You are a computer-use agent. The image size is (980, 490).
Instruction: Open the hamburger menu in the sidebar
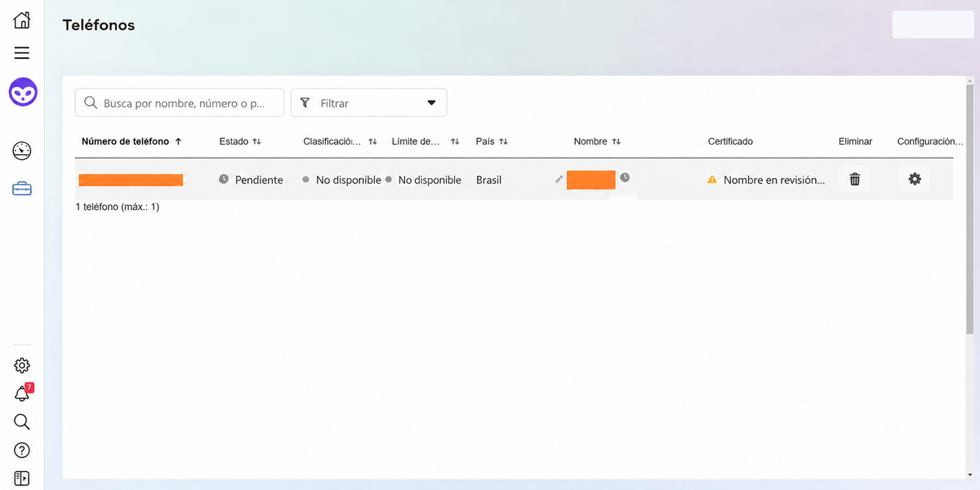tap(22, 53)
